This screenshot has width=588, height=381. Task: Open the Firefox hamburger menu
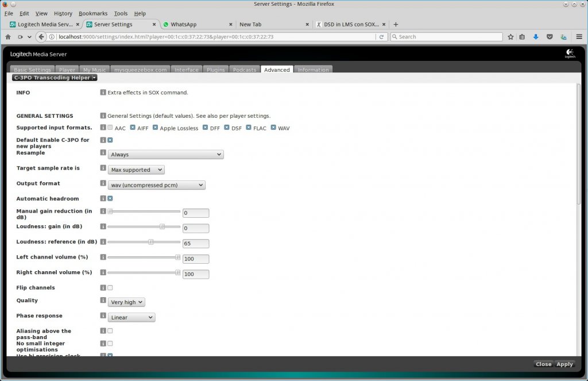pos(579,37)
